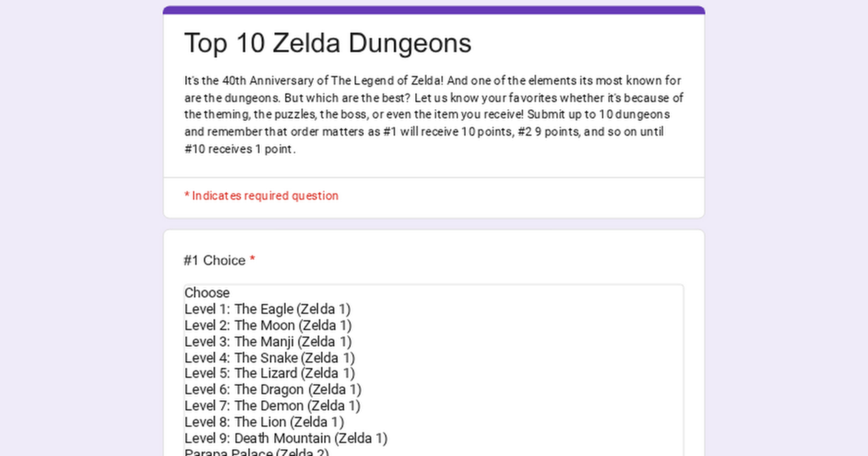Pick 'Level 1: The Eagle (Zelda 1)'
Image resolution: width=868 pixels, height=456 pixels.
(267, 309)
